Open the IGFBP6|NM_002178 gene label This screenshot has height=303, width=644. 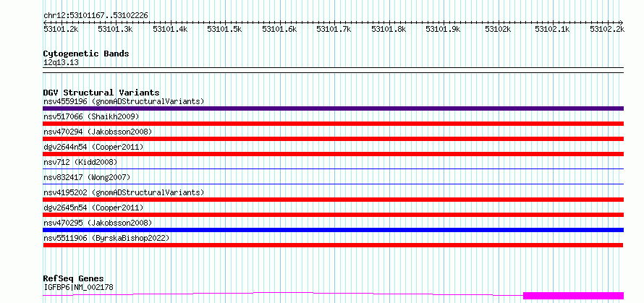point(78,287)
